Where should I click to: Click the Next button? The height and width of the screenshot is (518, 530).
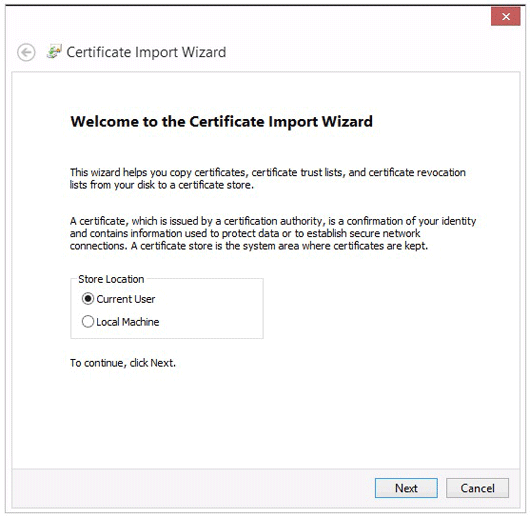[x=406, y=488]
